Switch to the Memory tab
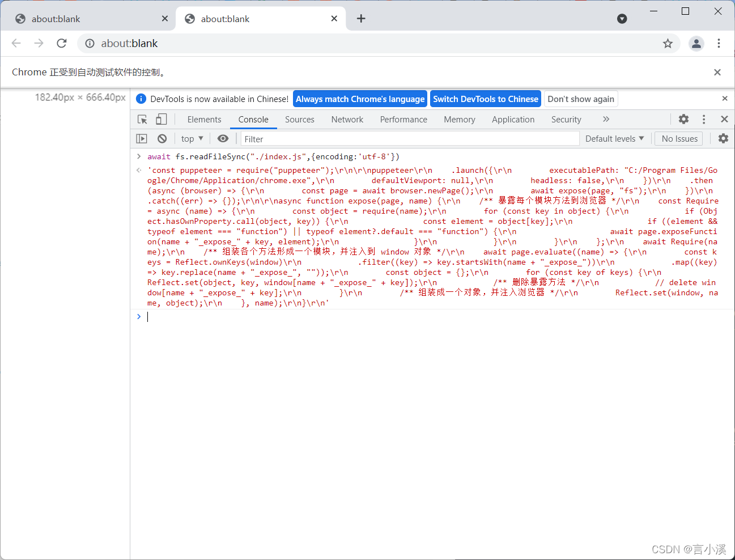Viewport: 735px width, 560px height. click(x=460, y=119)
